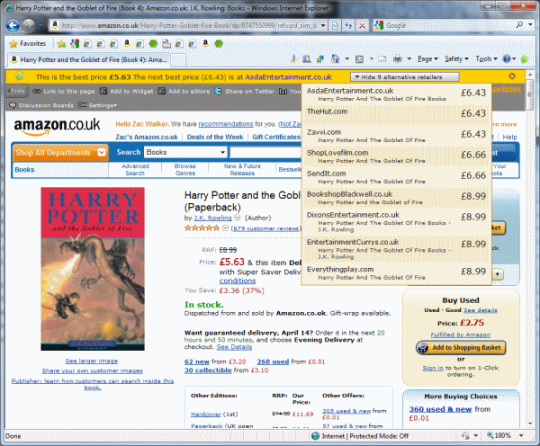Image resolution: width=540 pixels, height=446 pixels.
Task: Click the Home icon in command bar
Action: [335, 59]
